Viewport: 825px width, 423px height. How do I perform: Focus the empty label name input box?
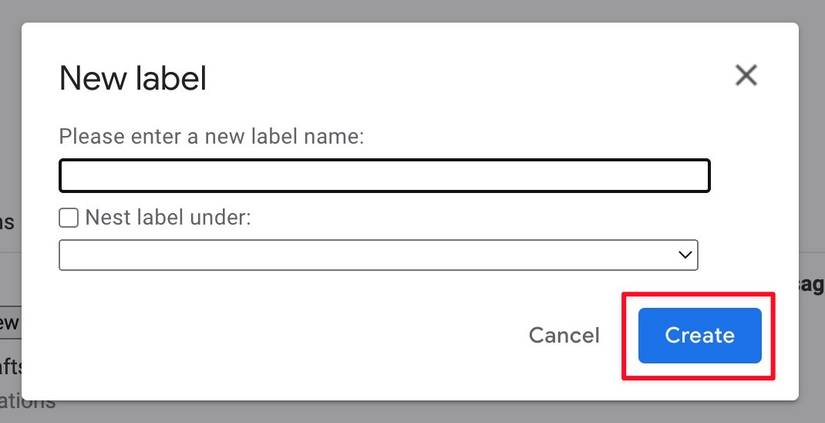384,175
